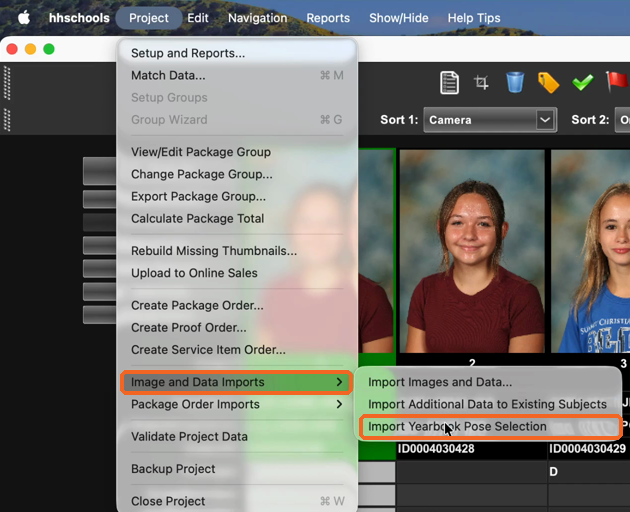Choose Create Service Item Order...
This screenshot has height=512, width=630.
click(237, 350)
